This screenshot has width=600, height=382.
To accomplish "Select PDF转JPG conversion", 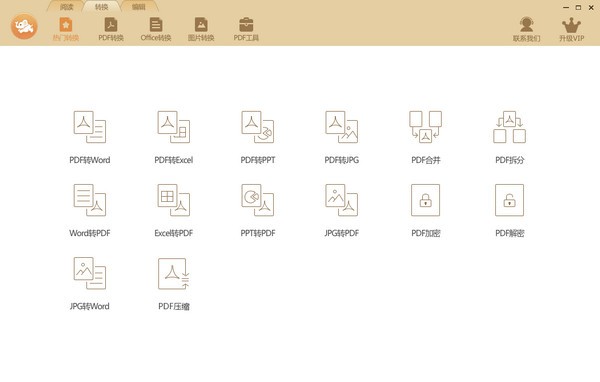I will 342,137.
